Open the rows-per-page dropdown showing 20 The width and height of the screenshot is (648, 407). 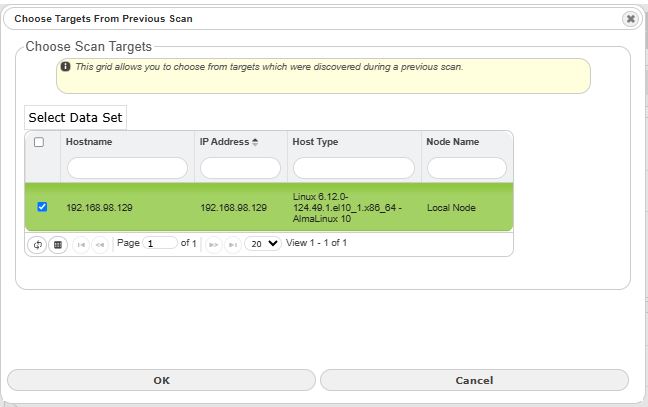tap(263, 243)
